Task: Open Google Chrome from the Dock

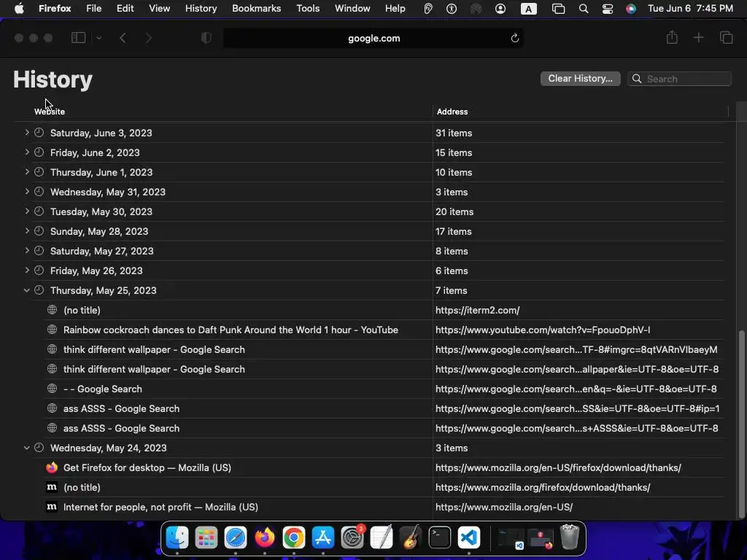Action: [x=294, y=538]
